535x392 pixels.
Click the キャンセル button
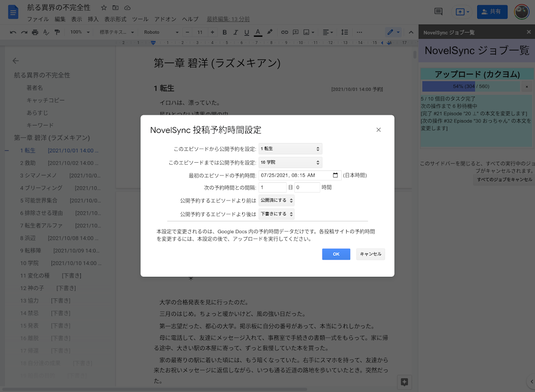click(371, 254)
